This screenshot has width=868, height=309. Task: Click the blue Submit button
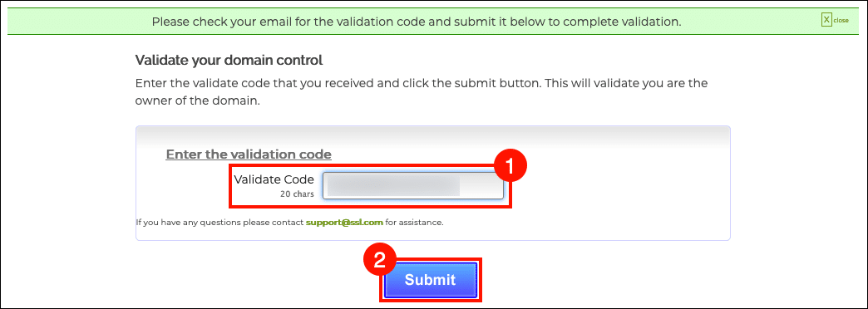(x=430, y=280)
